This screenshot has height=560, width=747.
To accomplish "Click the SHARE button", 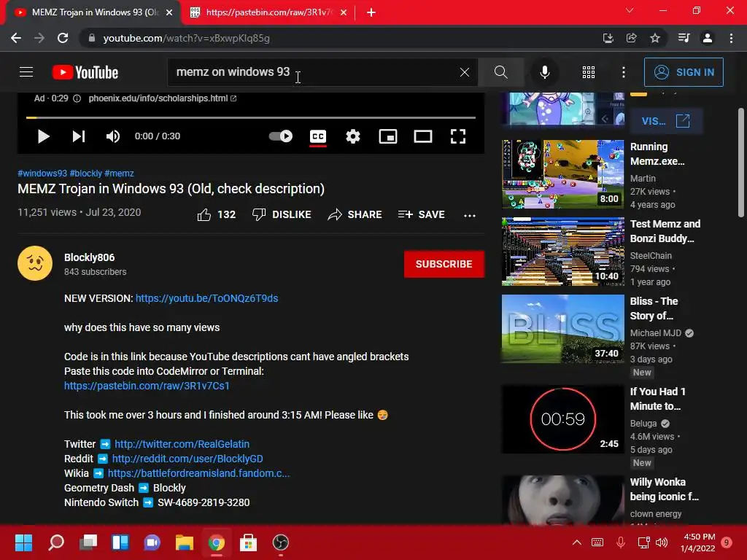I will coord(355,215).
